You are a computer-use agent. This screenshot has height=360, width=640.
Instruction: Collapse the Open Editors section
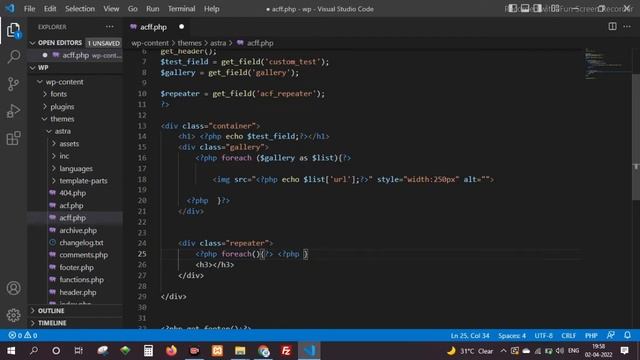[x=60, y=43]
